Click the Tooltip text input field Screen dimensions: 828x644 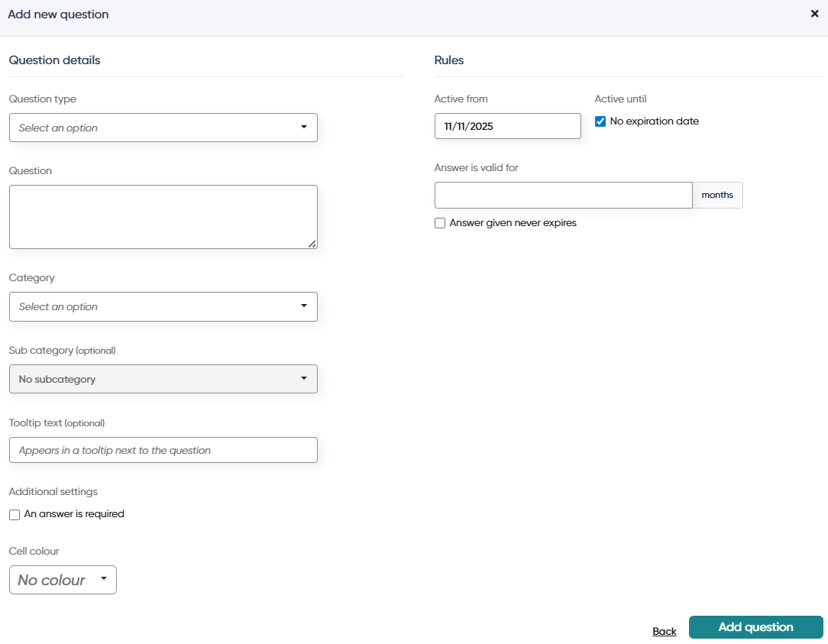[x=163, y=450]
